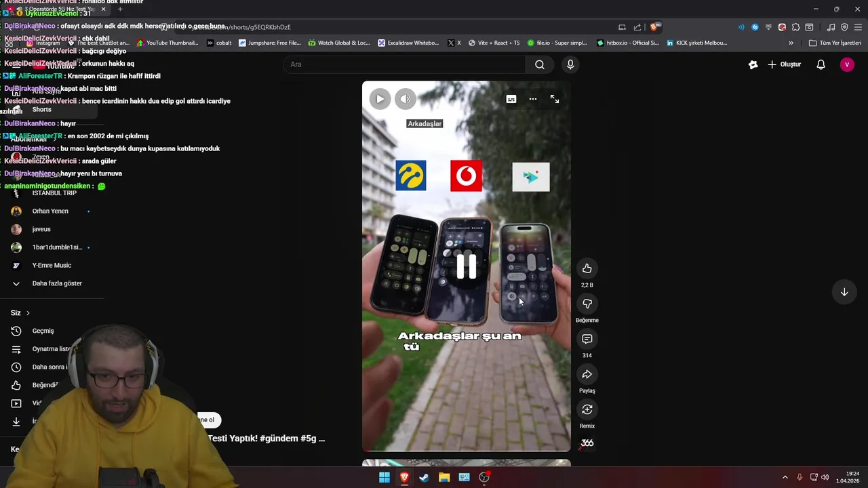Open the Y-Emre Music subscription
Screen dimensions: 868x488
click(50, 265)
